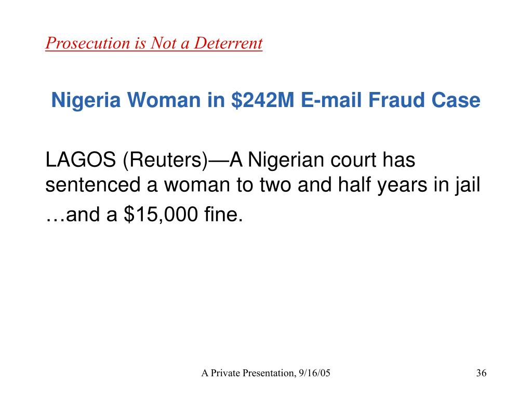Click the 'A Private Presentation' footer text
The height and width of the screenshot is (399, 532).
coord(248,373)
